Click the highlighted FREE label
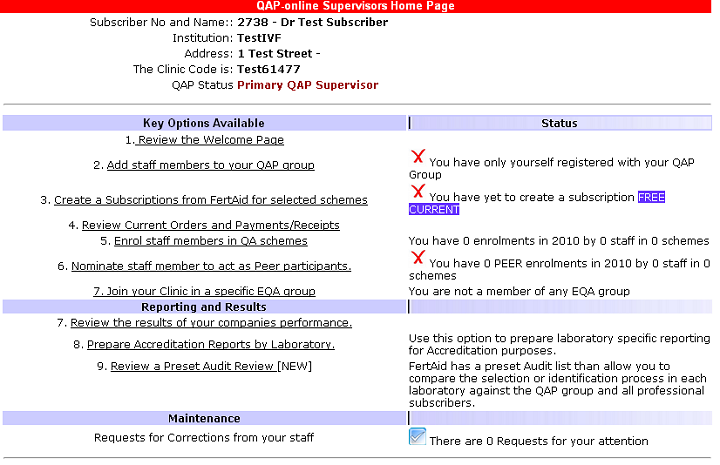 tap(651, 197)
